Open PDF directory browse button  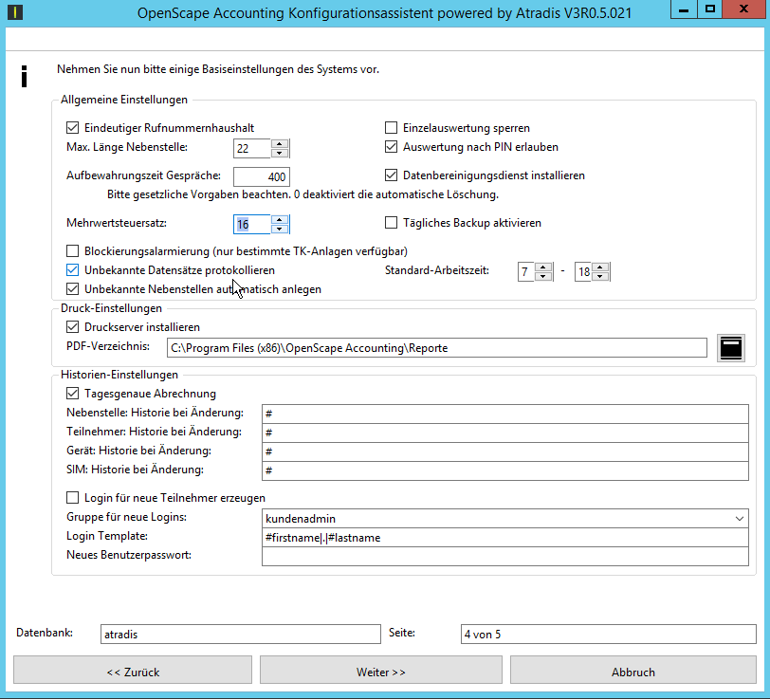pyautogui.click(x=731, y=348)
